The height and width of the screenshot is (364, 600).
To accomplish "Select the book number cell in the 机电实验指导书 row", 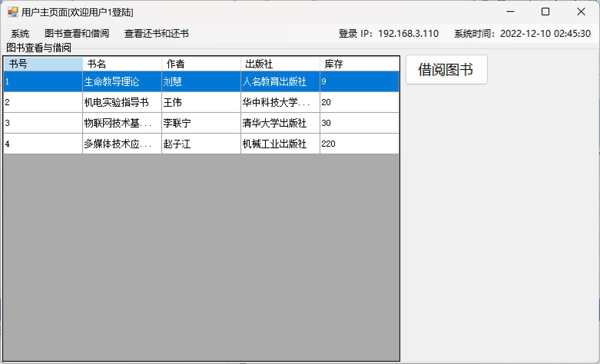I will (x=43, y=102).
